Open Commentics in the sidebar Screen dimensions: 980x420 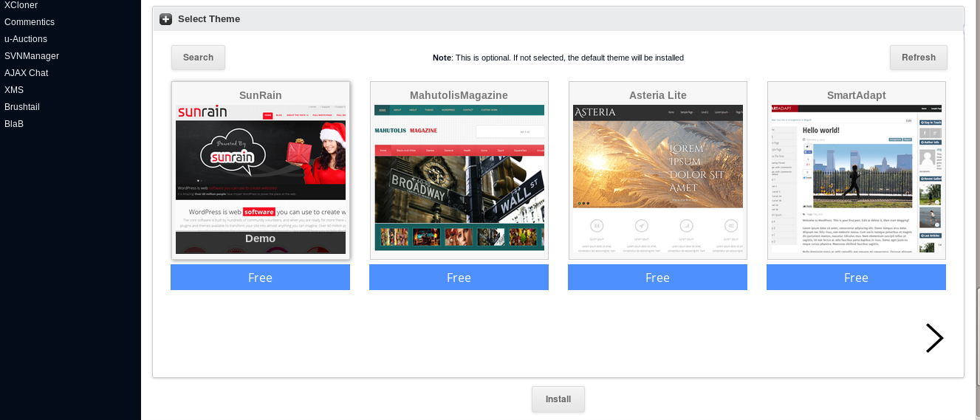coord(30,22)
